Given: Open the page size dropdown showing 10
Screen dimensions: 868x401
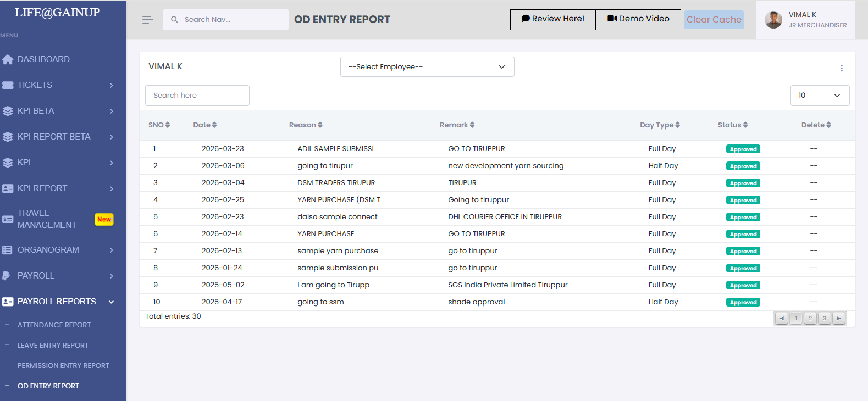Looking at the screenshot, I should pyautogui.click(x=820, y=96).
